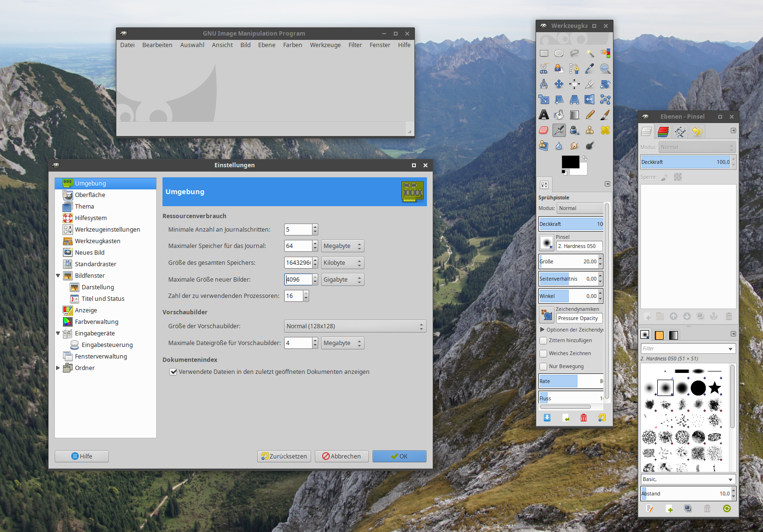Screen dimensions: 763x532
Task: Choose the Fuzzy Select magic wand tool
Action: [590, 53]
